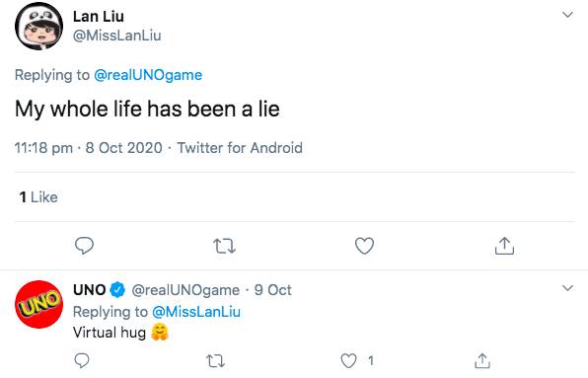Retweet Lan Liu's tweet
Viewport: 588px width, 378px height.
(x=224, y=247)
